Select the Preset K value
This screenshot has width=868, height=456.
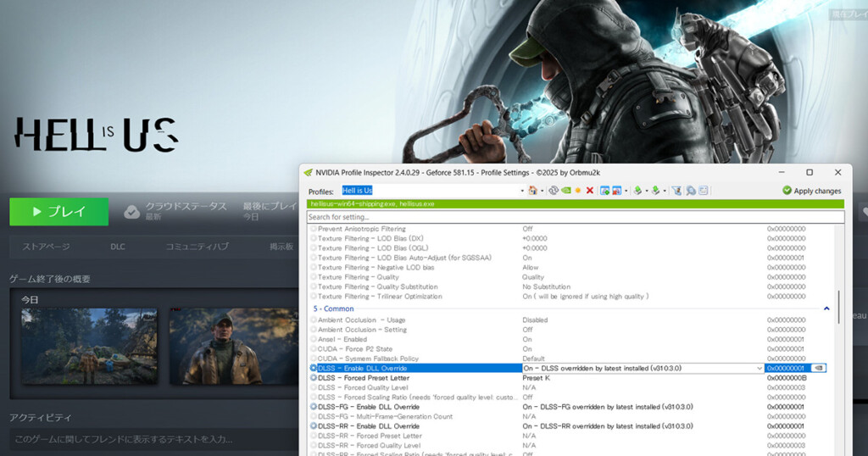click(x=536, y=378)
